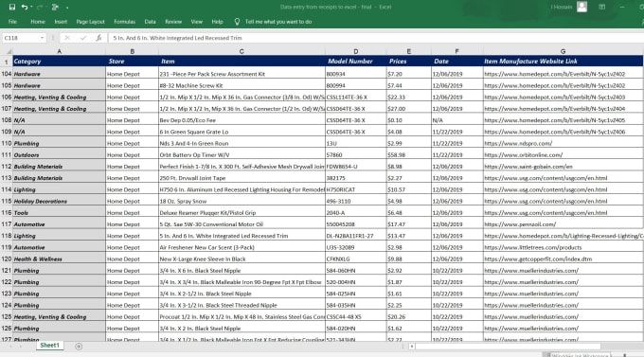Select the 'Bev Dep 0.05/Eco Fee' cell
This screenshot has width=644, height=357.
tap(241, 120)
